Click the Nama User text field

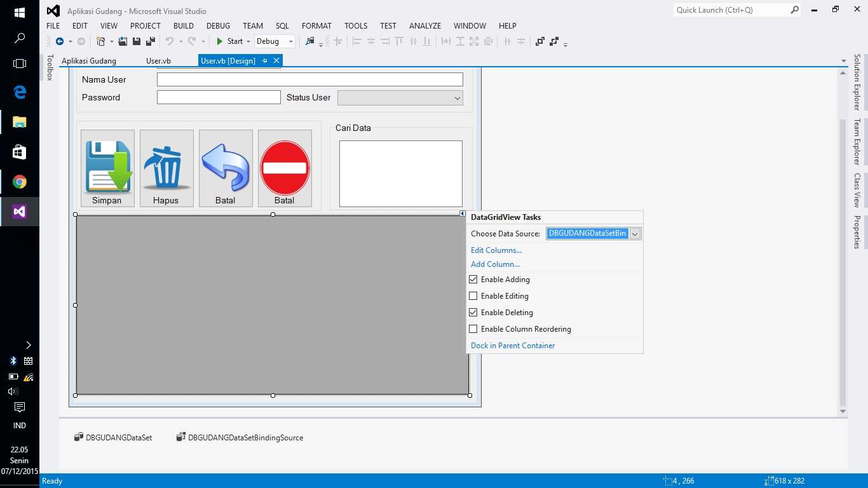tap(310, 79)
